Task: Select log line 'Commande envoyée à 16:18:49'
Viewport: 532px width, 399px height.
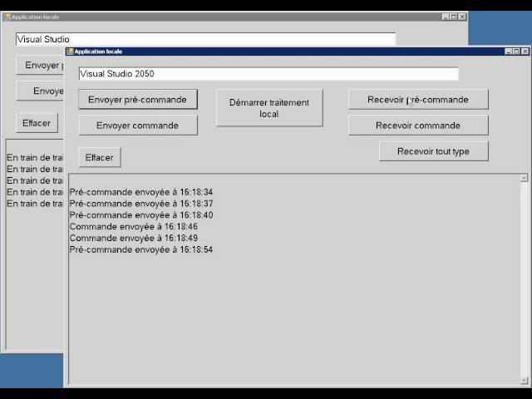Action: 134,239
